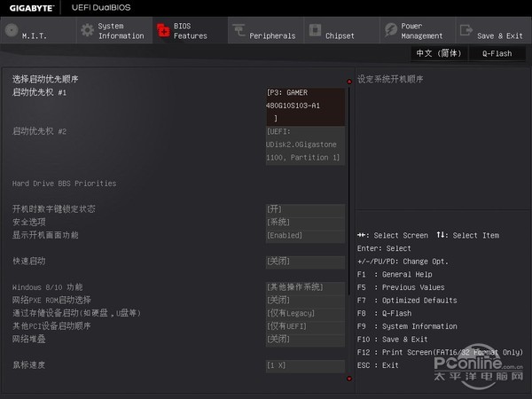532x399 pixels.
Task: Click the System Information gear icon
Action: 87,30
